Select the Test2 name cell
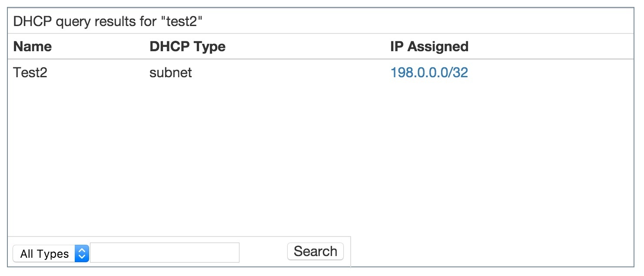 tap(30, 72)
